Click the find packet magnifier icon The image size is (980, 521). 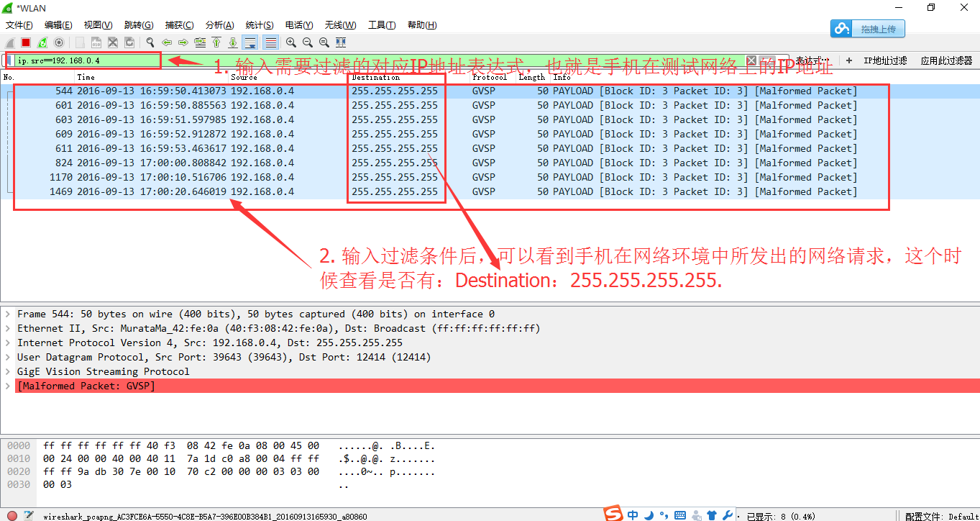pyautogui.click(x=150, y=42)
